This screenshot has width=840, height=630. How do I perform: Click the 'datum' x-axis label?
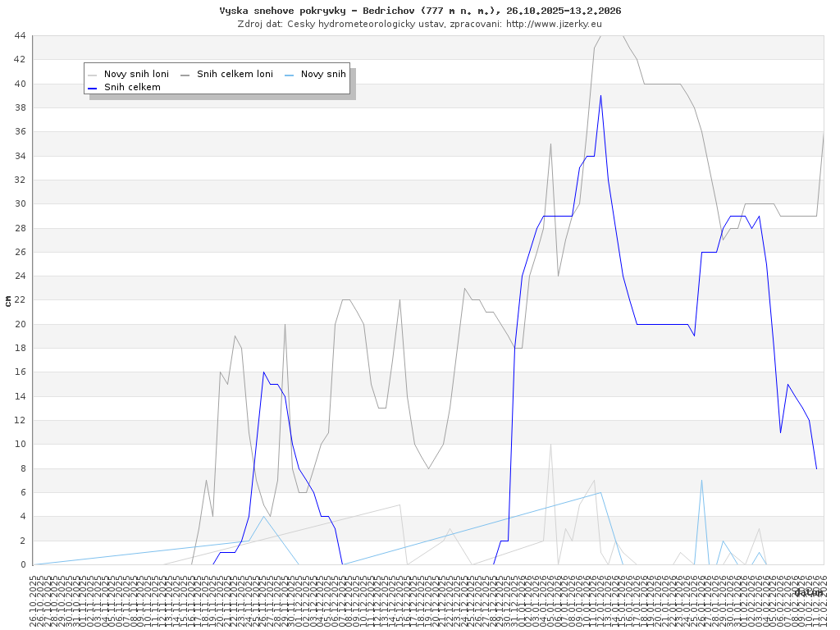click(808, 591)
